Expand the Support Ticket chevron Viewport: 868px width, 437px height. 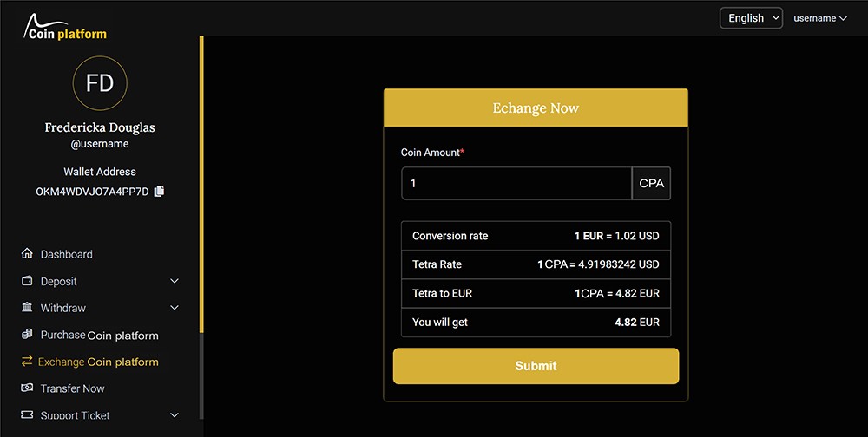coord(174,415)
